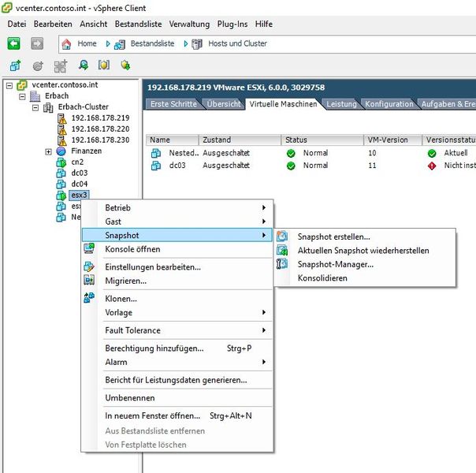Image resolution: width=476 pixels, height=473 pixels.
Task: Click the Hosts und Cluster breadcrumb icon
Action: pyautogui.click(x=197, y=44)
